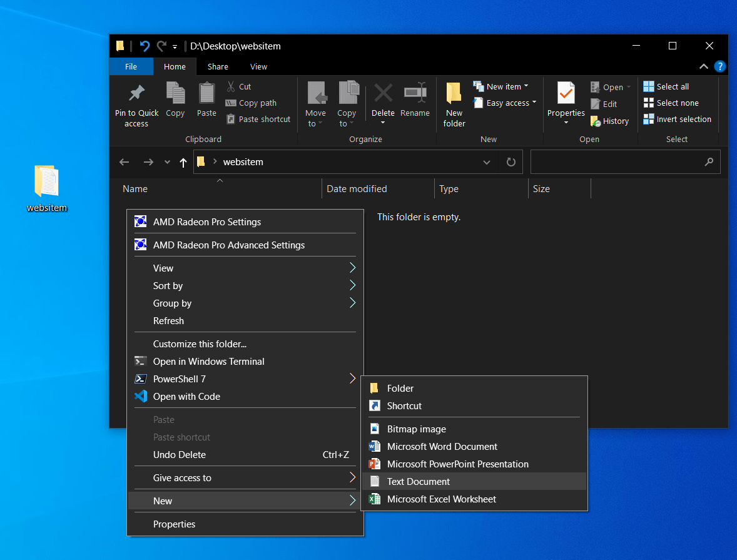Expand the PowerShell 7 submenu

click(245, 379)
